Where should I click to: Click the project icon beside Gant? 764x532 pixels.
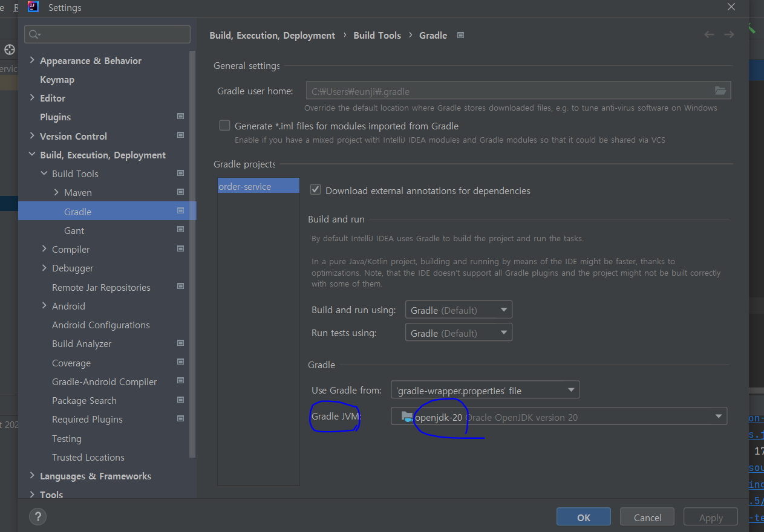pyautogui.click(x=180, y=230)
